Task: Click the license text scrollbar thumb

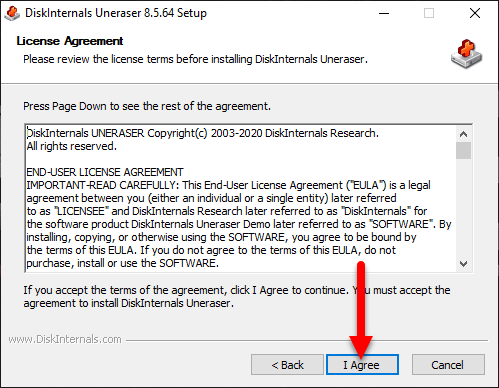Action: click(463, 151)
